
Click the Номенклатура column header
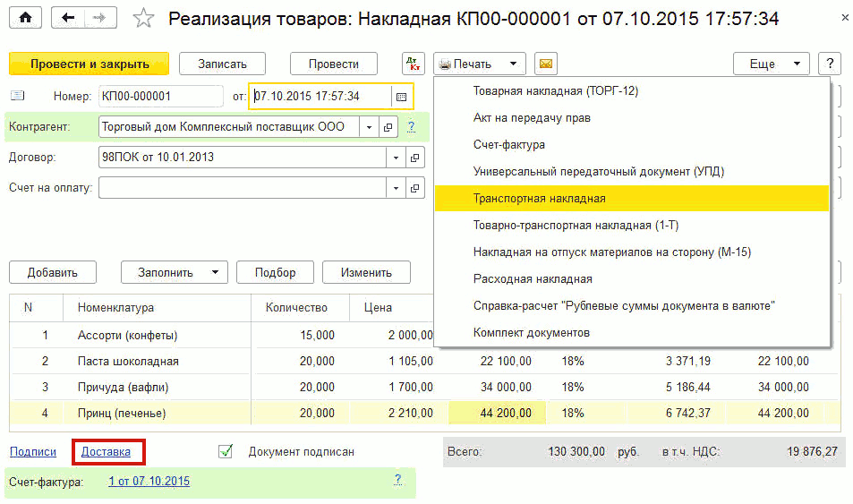tap(157, 308)
